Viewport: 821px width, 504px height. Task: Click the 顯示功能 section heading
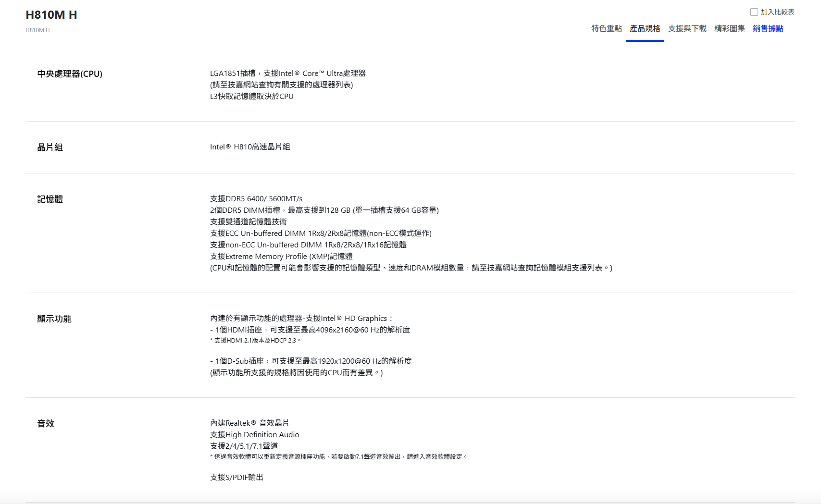coord(54,319)
